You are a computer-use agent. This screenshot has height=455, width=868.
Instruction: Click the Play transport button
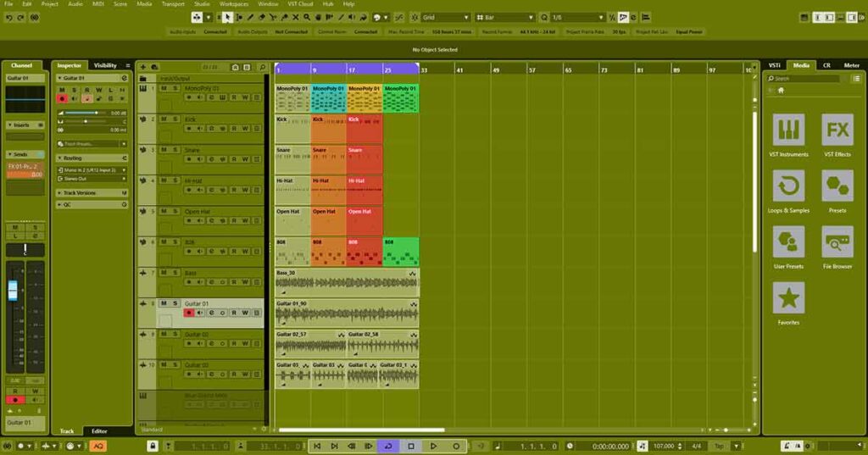[x=433, y=447]
